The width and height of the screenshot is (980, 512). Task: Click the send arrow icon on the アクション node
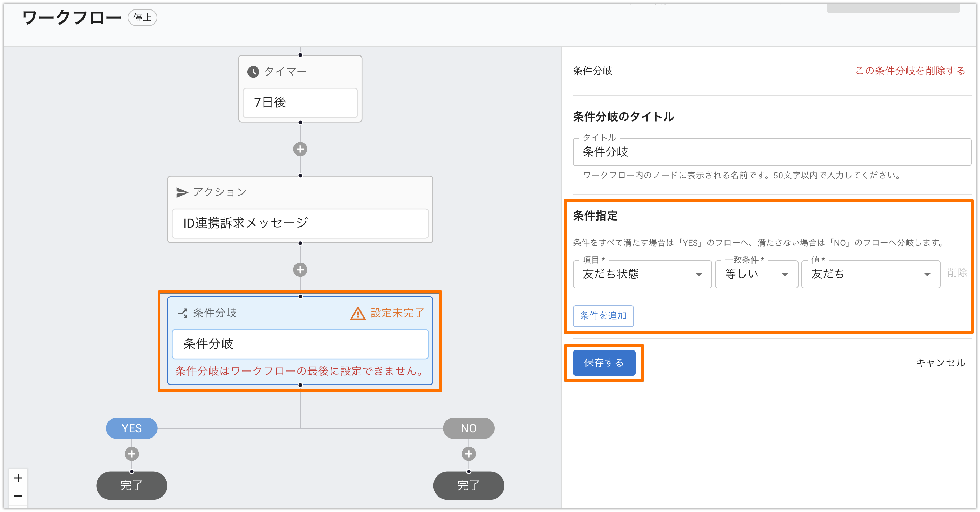click(x=181, y=192)
